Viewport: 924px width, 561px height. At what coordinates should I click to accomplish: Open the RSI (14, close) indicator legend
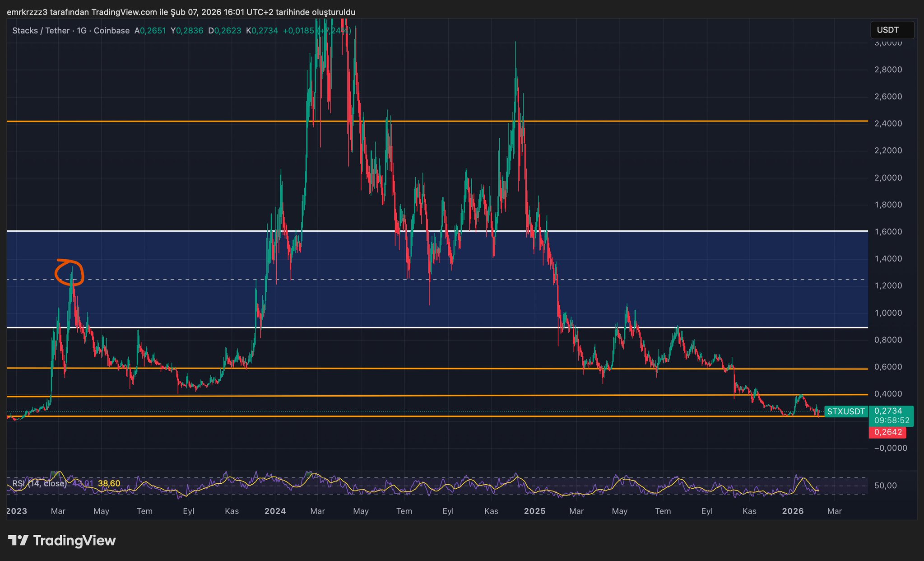point(39,484)
